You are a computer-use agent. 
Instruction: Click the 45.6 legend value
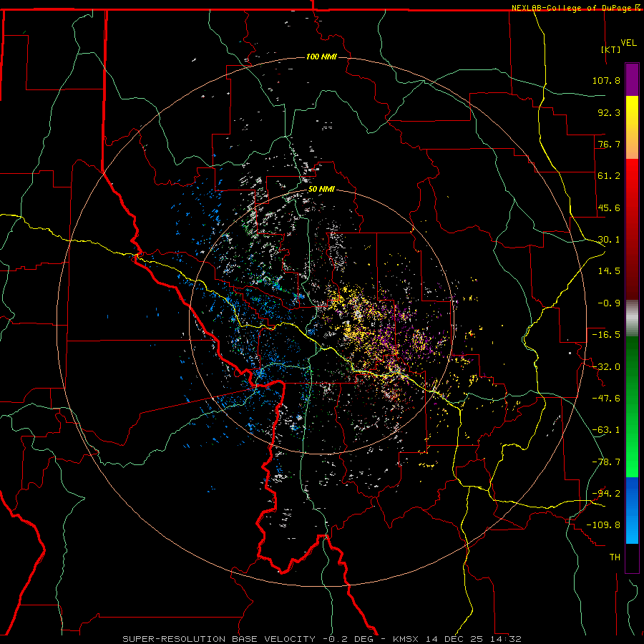609,208
